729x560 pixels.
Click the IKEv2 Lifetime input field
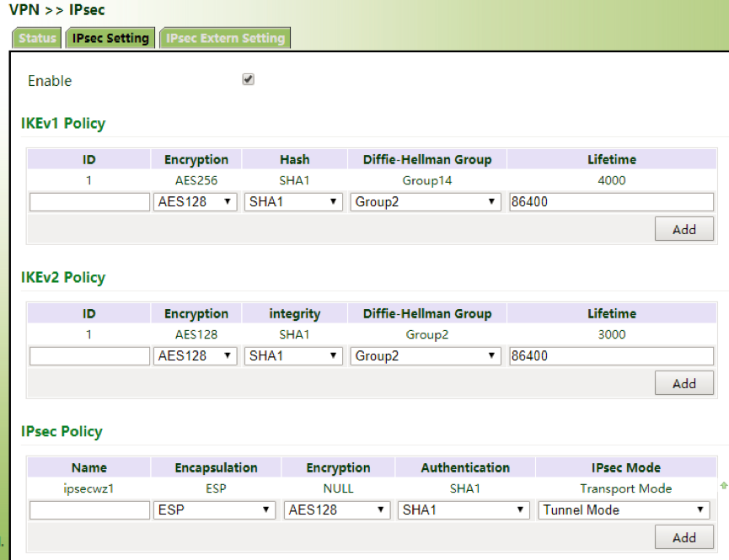[x=611, y=356]
